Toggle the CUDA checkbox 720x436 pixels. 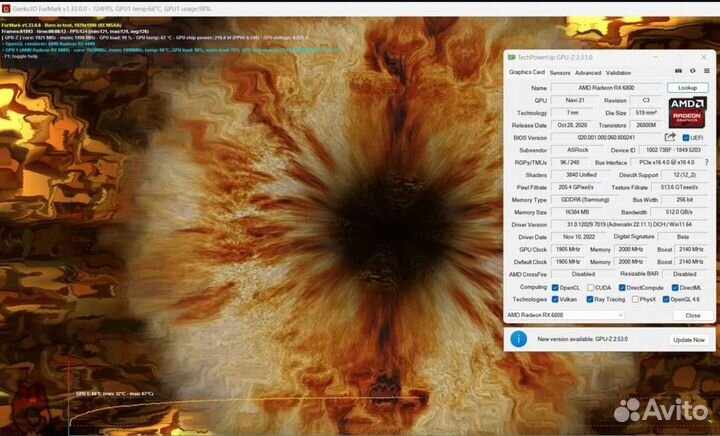pyautogui.click(x=592, y=287)
